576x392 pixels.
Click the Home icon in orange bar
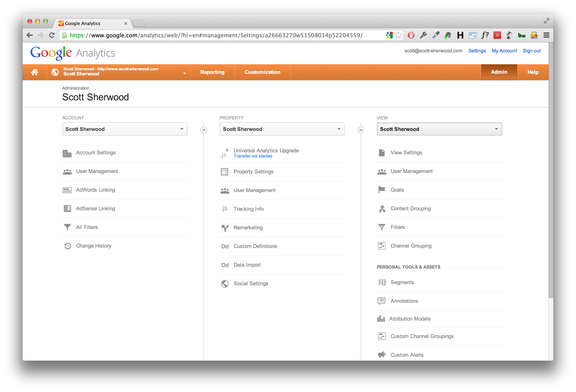(x=35, y=72)
